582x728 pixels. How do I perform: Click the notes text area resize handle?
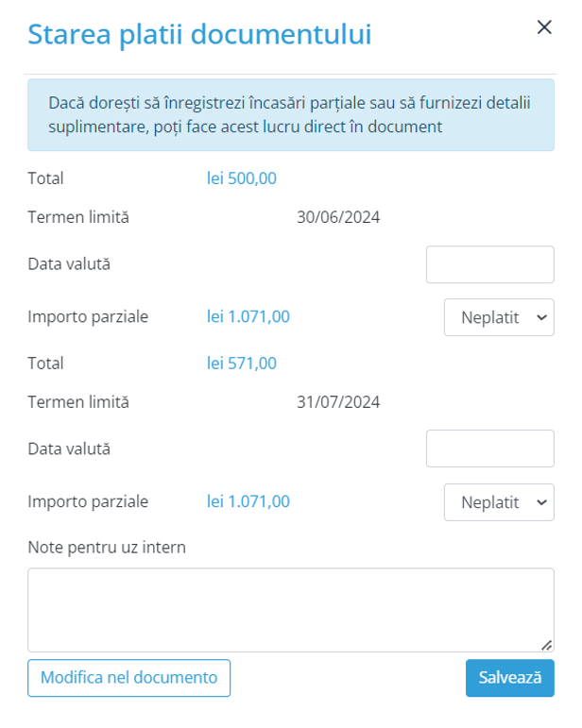pos(546,645)
